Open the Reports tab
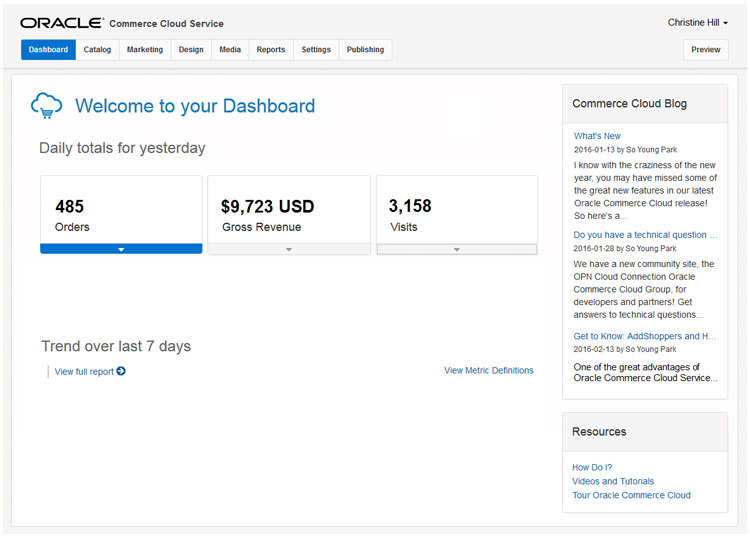Viewport: 750px width, 536px height. (271, 50)
